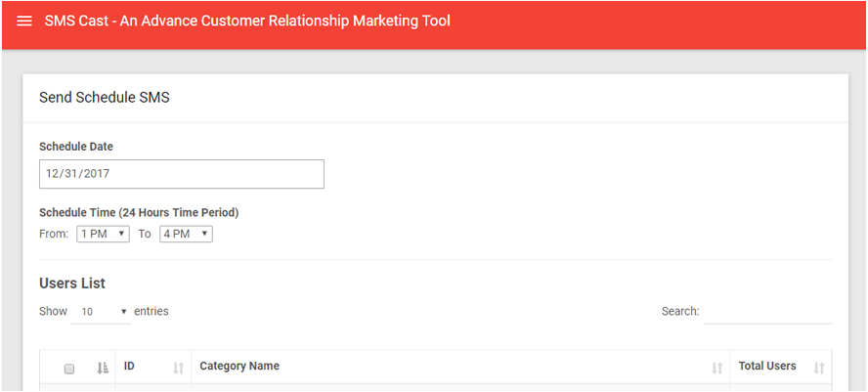Viewport: 868px width, 392px height.
Task: Open the hamburger navigation menu
Action: 24,22
